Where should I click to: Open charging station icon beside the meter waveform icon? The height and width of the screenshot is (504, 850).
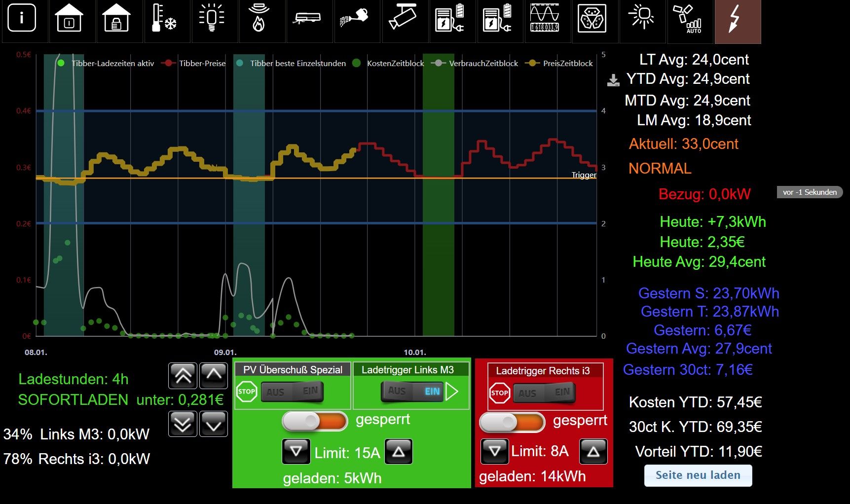[x=497, y=18]
